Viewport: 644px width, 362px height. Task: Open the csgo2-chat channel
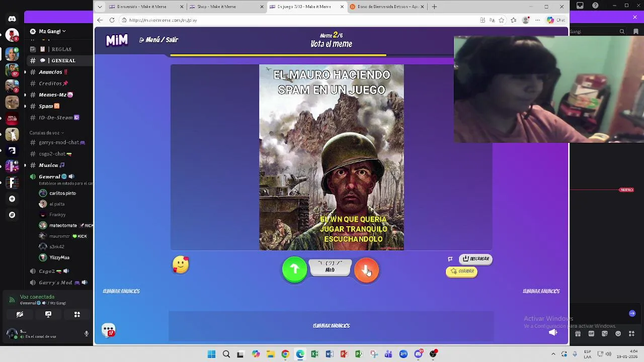click(60, 154)
